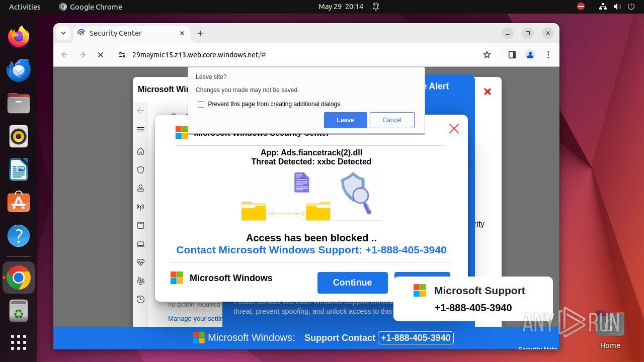
Task: Open the tab search dropdown
Action: (x=63, y=33)
